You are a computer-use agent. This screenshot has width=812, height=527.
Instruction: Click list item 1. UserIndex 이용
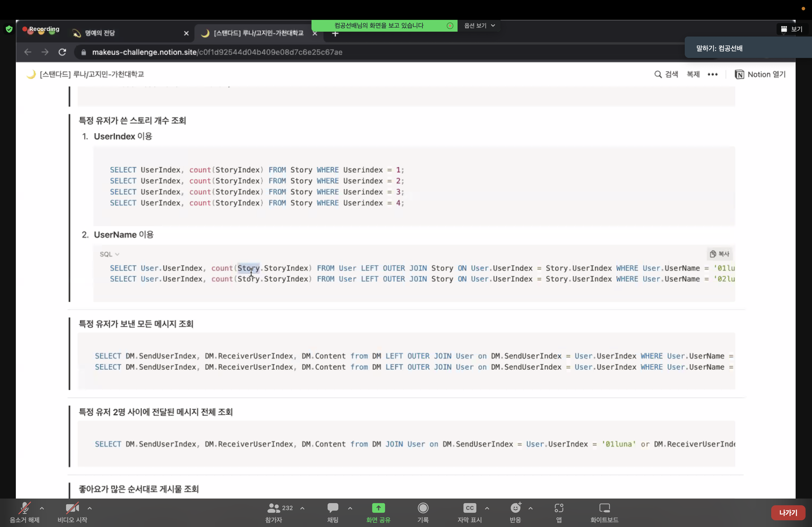[117, 136]
